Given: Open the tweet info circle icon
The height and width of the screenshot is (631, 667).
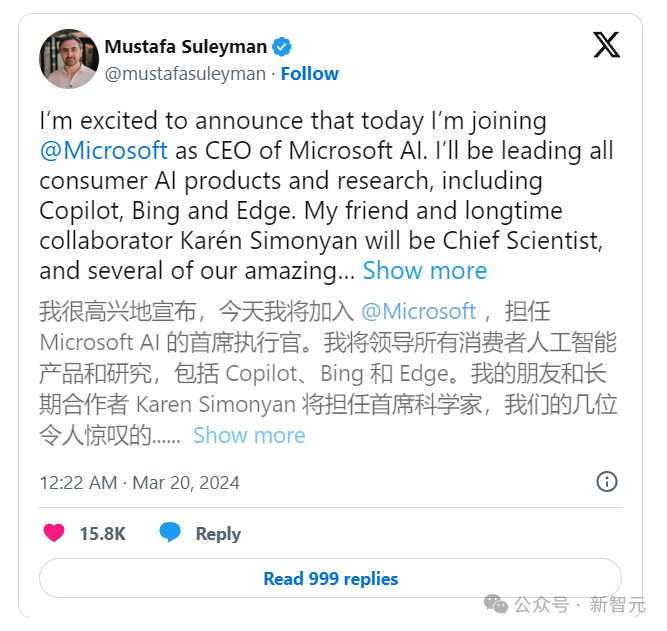Looking at the screenshot, I should tap(607, 482).
